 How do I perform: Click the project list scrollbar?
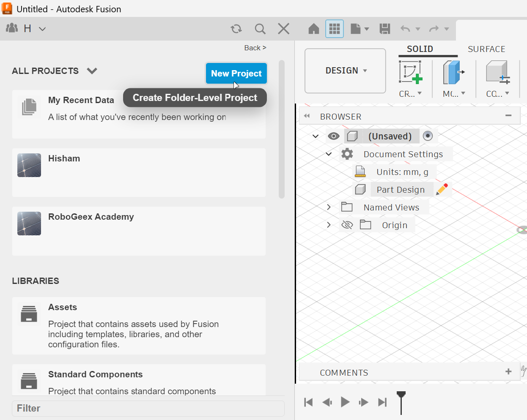(x=282, y=129)
